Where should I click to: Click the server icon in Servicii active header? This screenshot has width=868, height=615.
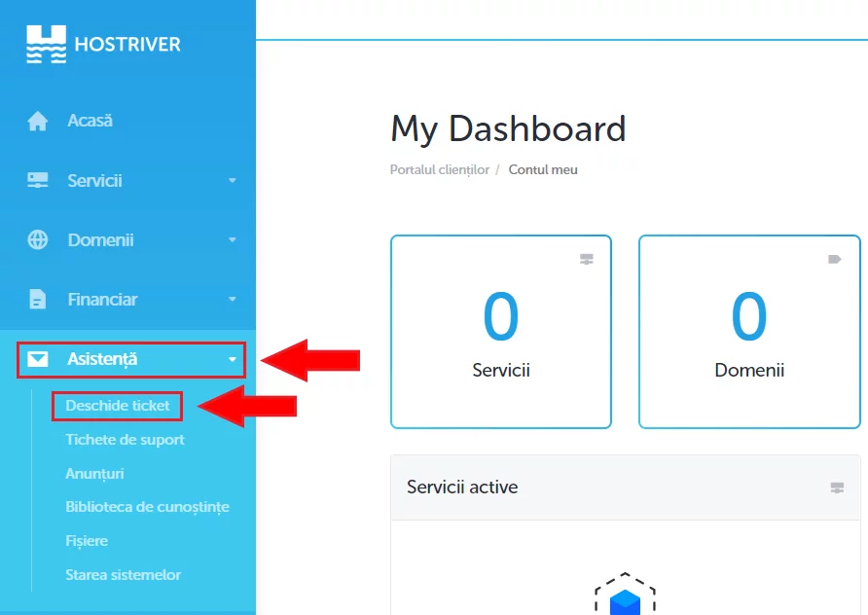pos(837,488)
